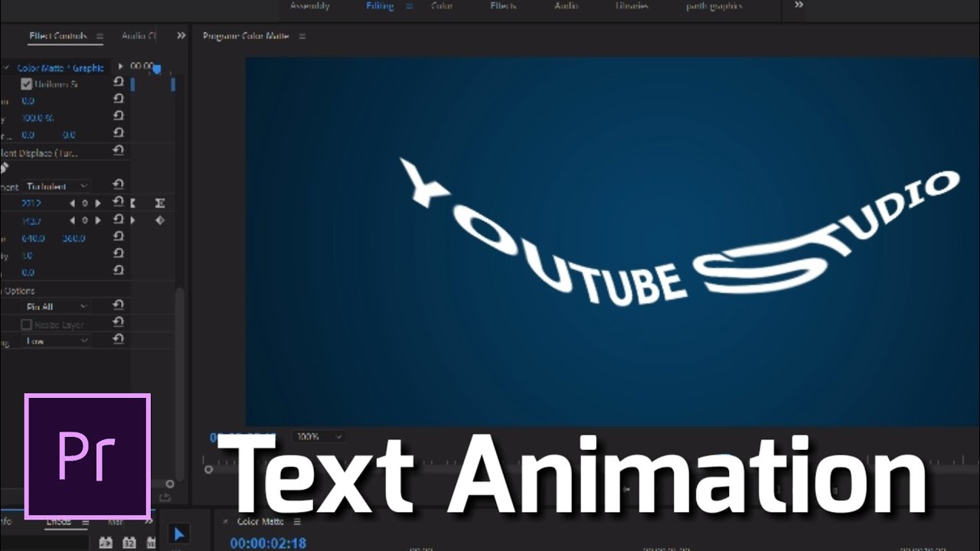Switch to the Editing workspace

tap(381, 6)
